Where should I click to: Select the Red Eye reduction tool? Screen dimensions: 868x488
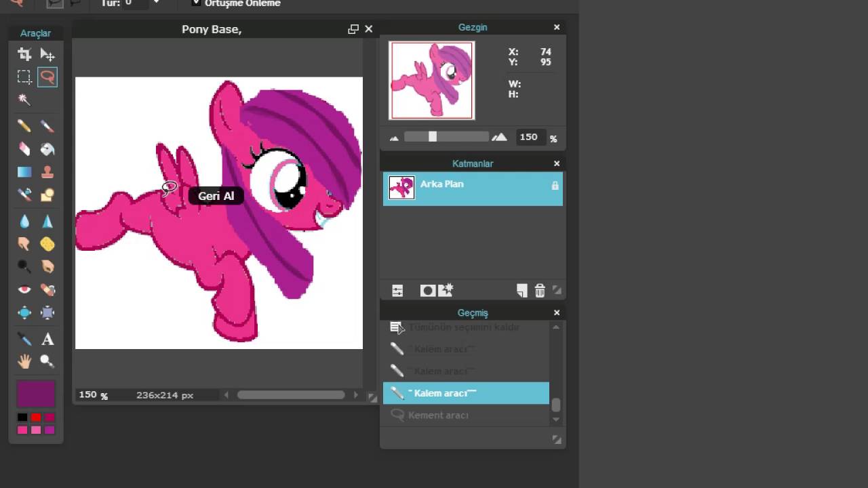24,289
